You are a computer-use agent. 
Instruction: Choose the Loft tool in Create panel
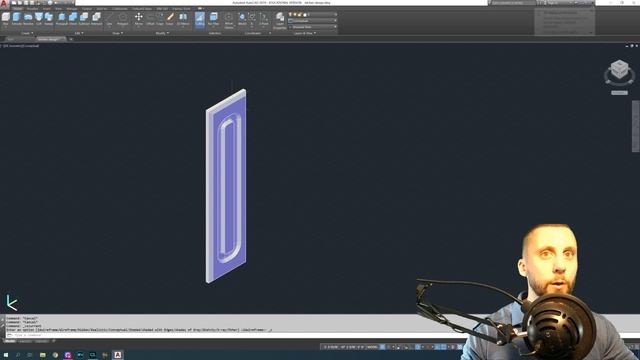point(39,18)
